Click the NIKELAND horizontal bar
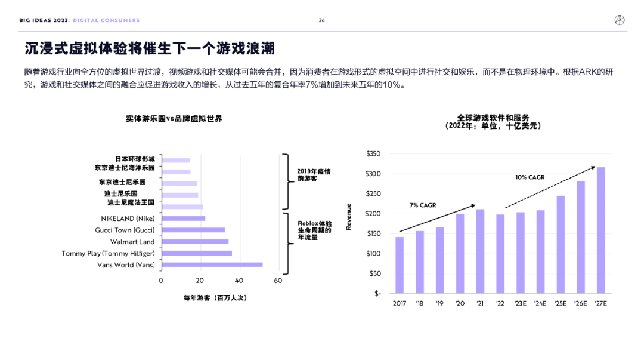 click(x=184, y=219)
